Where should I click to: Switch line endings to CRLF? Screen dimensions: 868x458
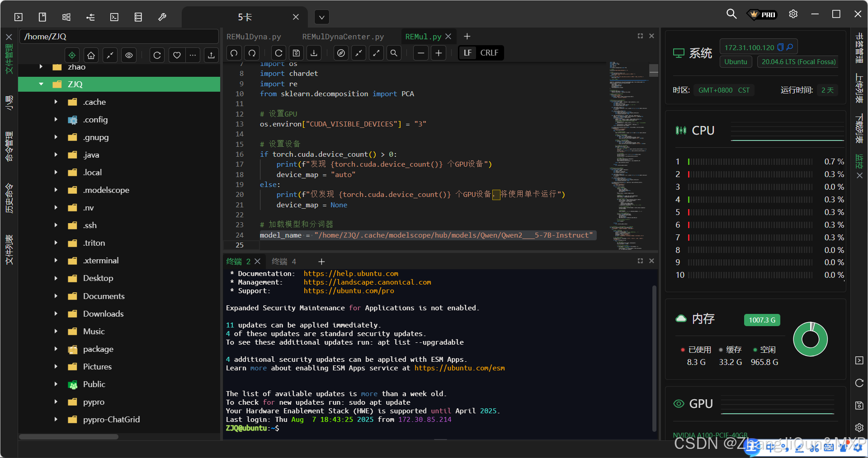(489, 53)
